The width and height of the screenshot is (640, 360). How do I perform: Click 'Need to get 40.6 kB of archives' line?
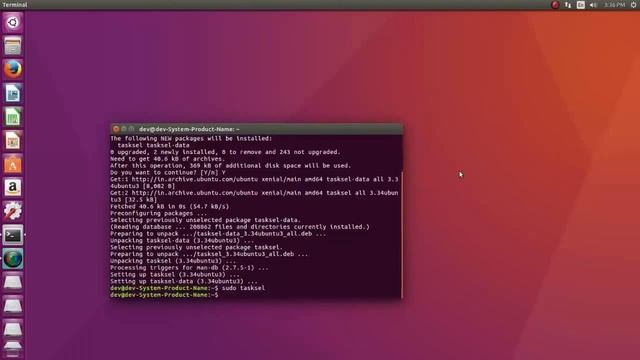(x=167, y=159)
